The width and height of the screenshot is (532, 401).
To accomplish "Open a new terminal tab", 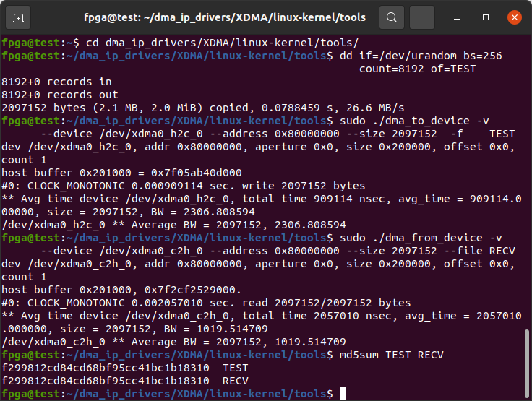I will click(18, 17).
